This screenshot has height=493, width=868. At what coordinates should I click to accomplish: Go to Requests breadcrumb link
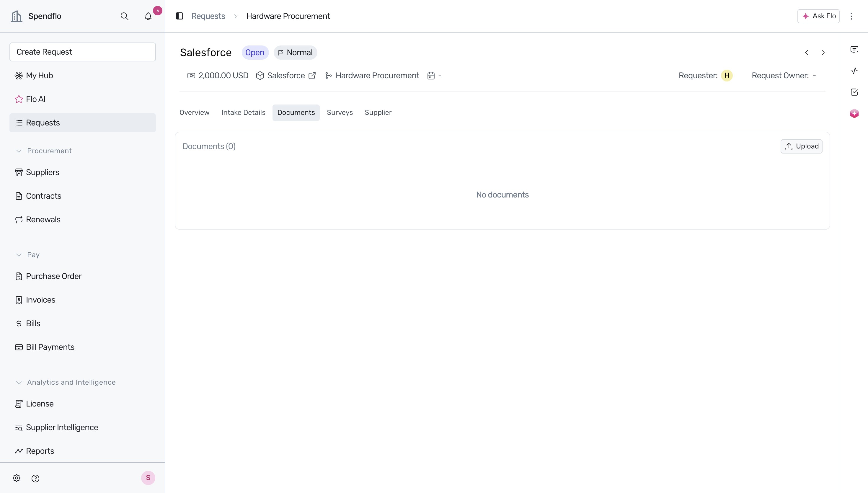(x=208, y=16)
